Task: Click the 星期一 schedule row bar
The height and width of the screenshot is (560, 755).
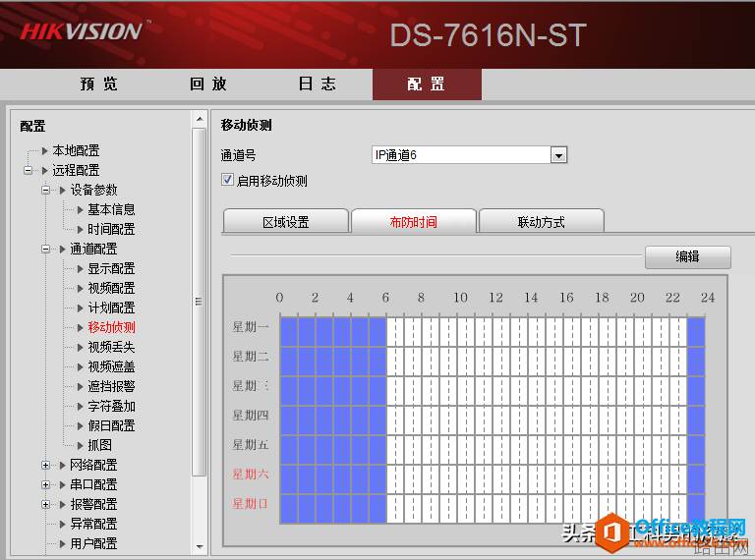Action: pos(493,332)
